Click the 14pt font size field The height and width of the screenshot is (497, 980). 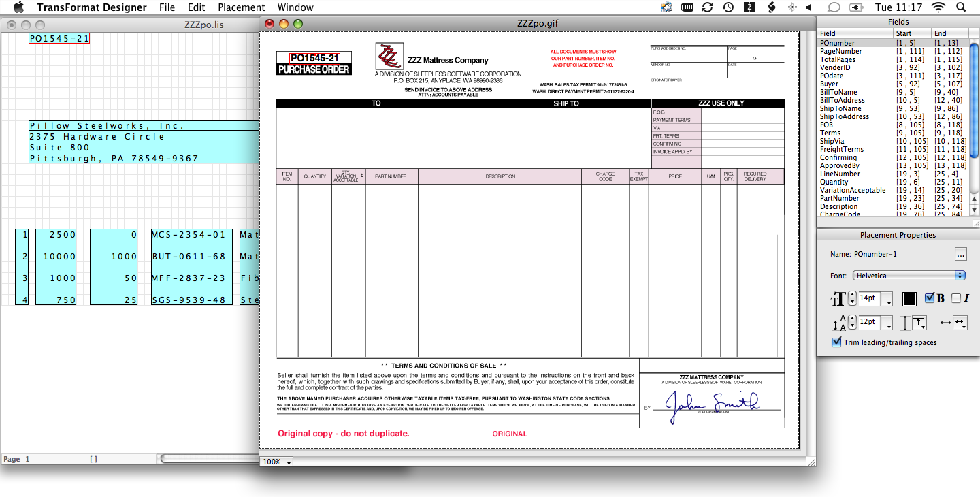(x=869, y=298)
